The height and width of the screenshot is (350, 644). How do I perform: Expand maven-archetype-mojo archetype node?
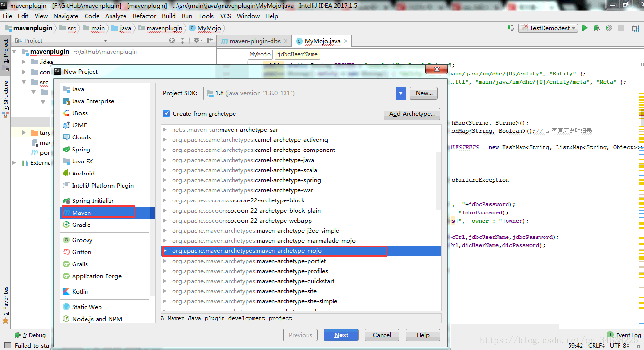(x=165, y=251)
